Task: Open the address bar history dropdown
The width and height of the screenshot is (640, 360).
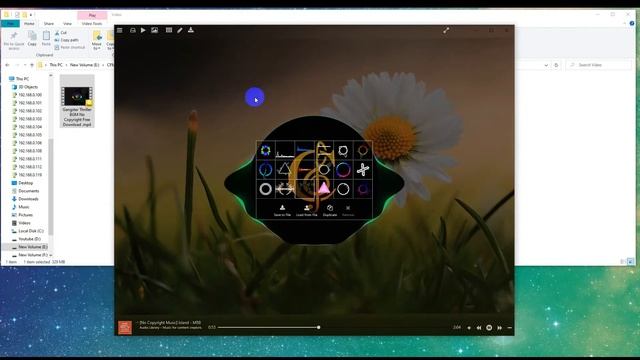Action: [x=546, y=65]
